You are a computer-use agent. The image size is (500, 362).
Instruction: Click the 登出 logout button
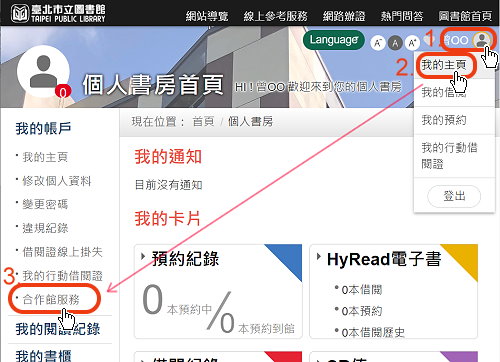(454, 196)
